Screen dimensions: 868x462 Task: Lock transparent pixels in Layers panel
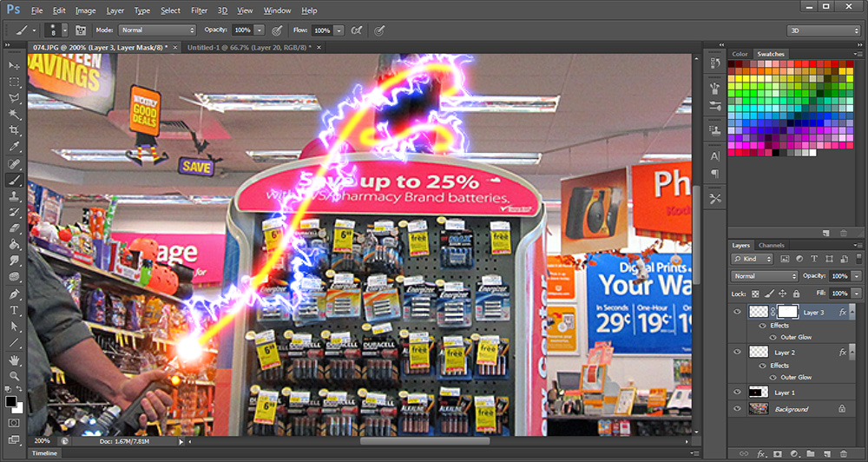pos(756,294)
